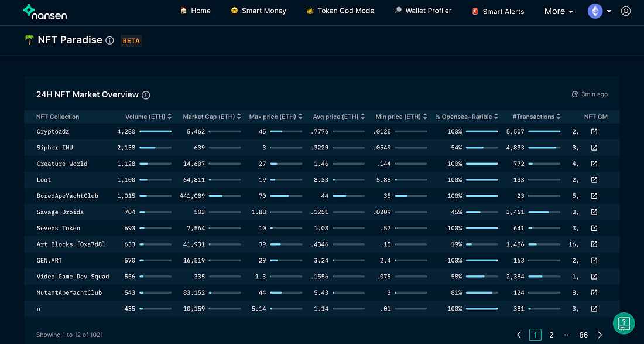Viewport: 644px width, 344px height.
Task: Open Smart Alerts
Action: pyautogui.click(x=498, y=11)
